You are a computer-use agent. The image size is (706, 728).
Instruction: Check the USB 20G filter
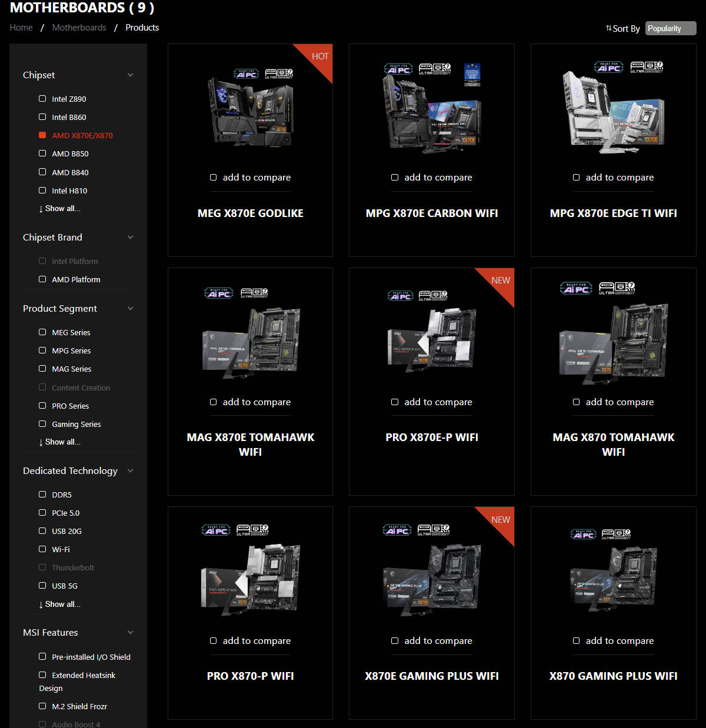pyautogui.click(x=42, y=531)
